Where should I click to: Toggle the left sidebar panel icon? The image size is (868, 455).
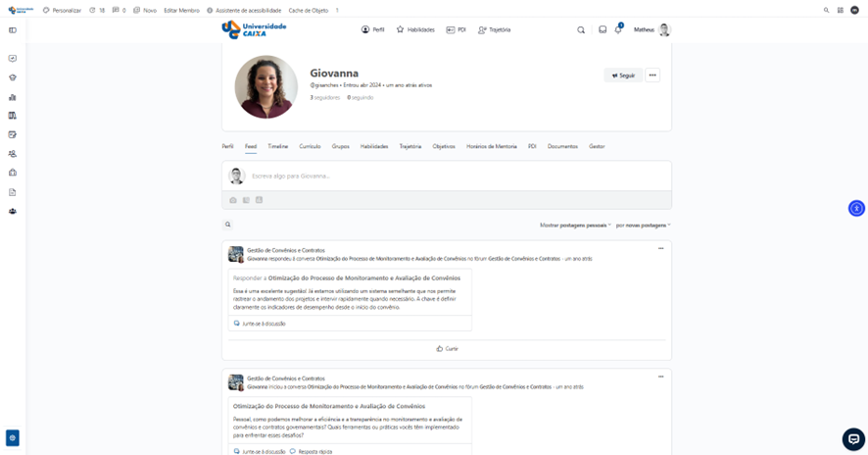13,30
